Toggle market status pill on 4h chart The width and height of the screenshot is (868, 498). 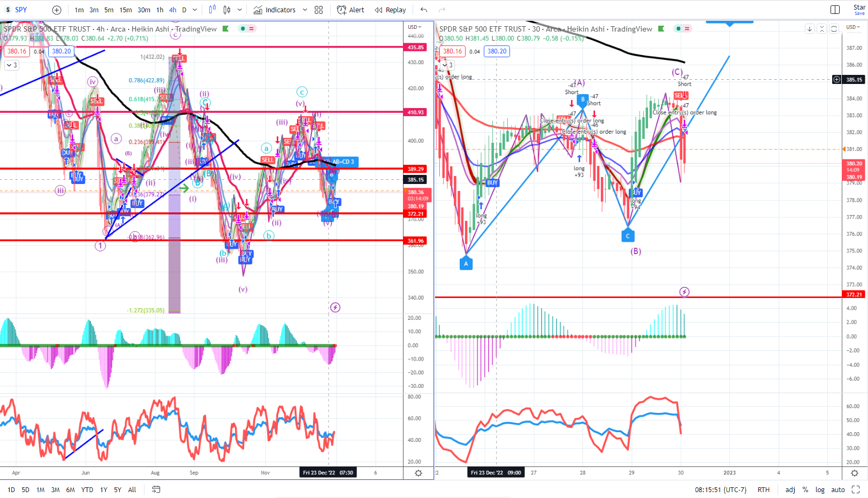pyautogui.click(x=247, y=28)
